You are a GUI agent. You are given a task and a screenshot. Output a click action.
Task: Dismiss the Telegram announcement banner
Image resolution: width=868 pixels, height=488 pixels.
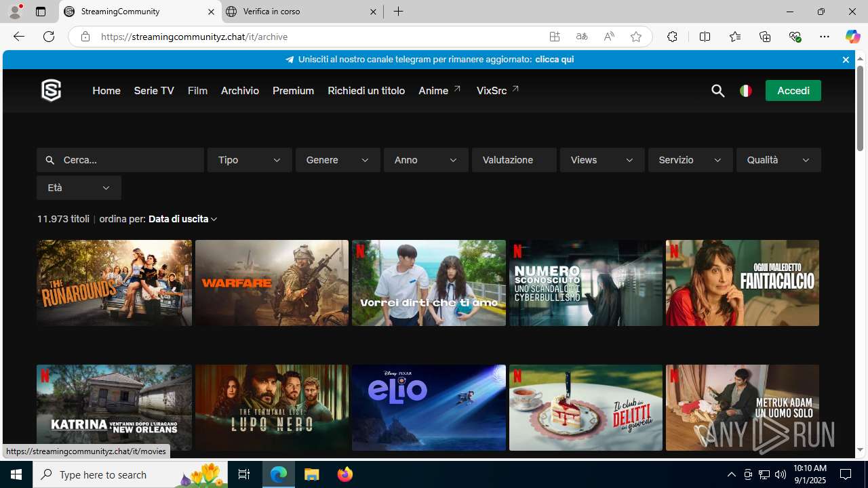[x=846, y=60]
